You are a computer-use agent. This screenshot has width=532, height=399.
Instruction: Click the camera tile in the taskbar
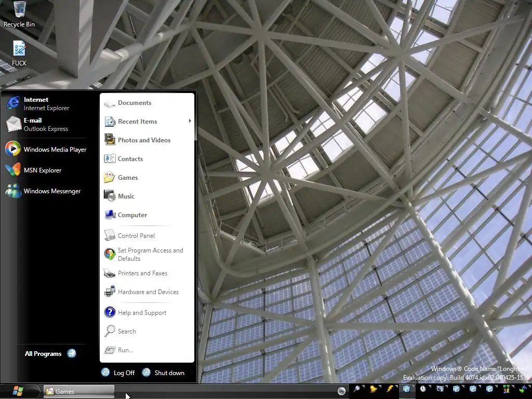pyautogui.click(x=440, y=389)
